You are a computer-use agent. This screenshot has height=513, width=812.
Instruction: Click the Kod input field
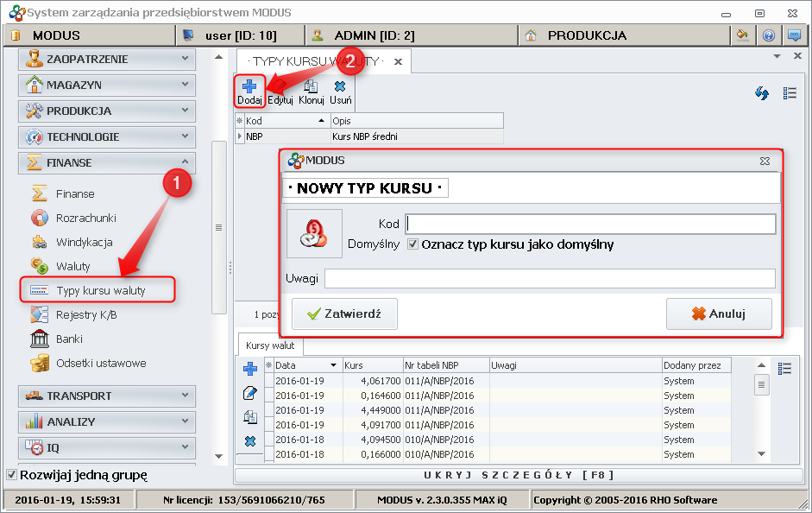point(590,224)
